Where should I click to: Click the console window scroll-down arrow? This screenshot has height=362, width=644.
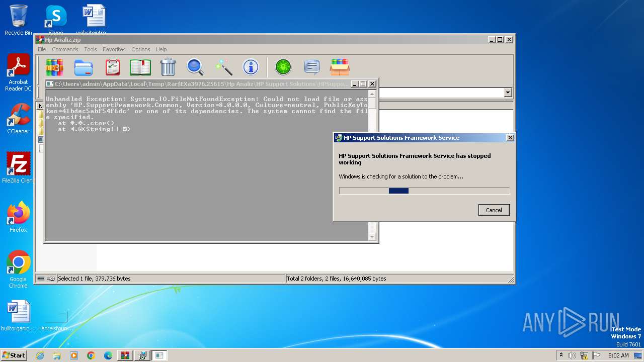[x=372, y=237]
